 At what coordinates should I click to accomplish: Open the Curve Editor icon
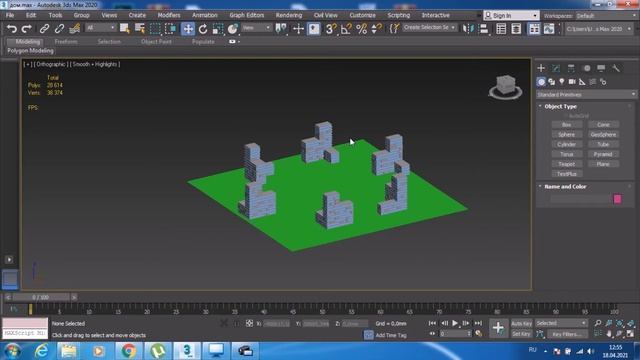click(x=549, y=29)
